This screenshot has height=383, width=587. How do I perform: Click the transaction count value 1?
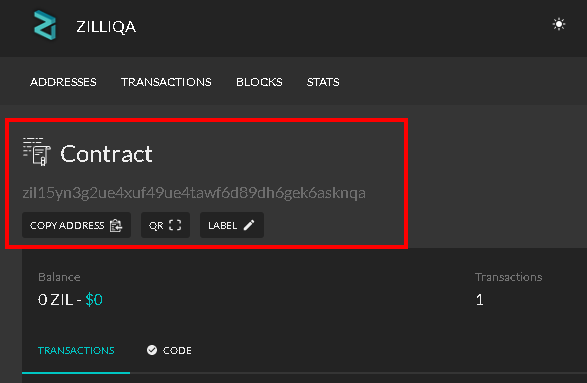pyautogui.click(x=480, y=300)
